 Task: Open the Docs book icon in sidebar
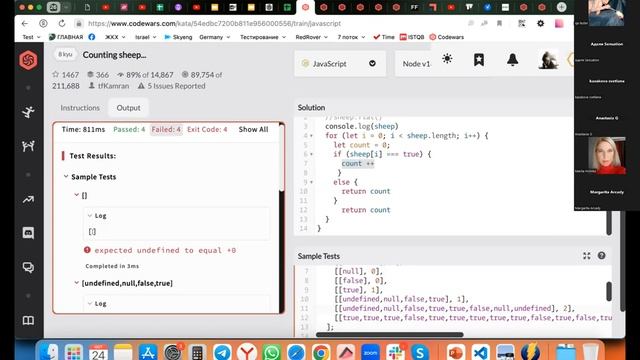[x=28, y=320]
